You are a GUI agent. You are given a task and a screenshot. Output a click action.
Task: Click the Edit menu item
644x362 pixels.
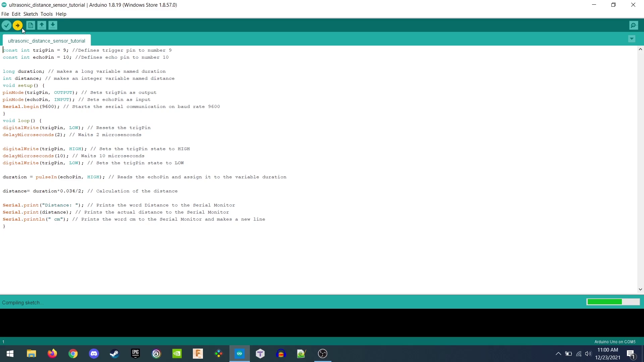(x=15, y=14)
